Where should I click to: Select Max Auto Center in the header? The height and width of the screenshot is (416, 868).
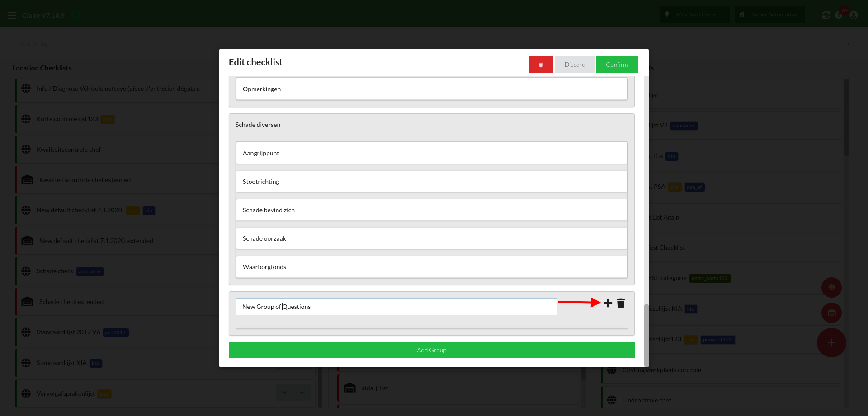(694, 14)
